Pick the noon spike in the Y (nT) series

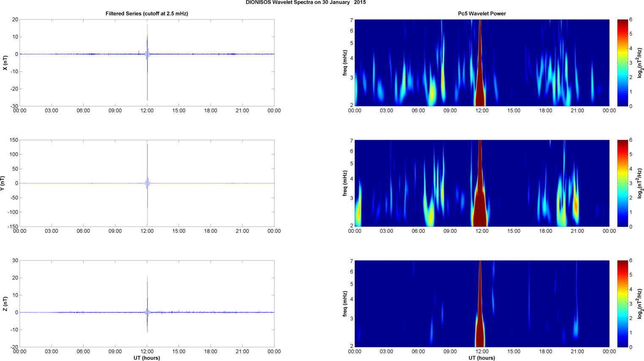[x=147, y=183]
